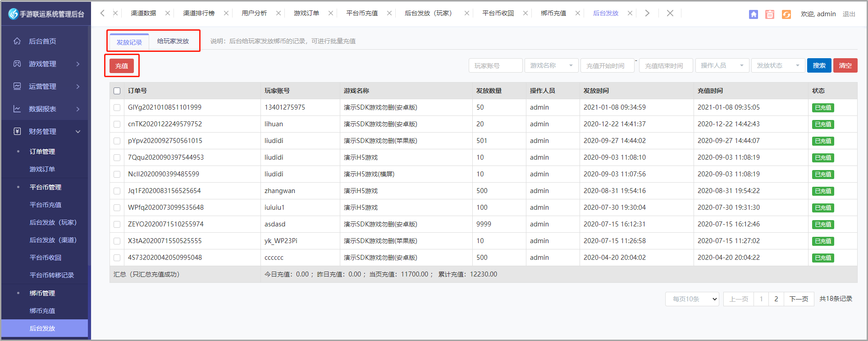
Task: Click the 游戏管理 gamepad icon
Action: click(x=17, y=64)
